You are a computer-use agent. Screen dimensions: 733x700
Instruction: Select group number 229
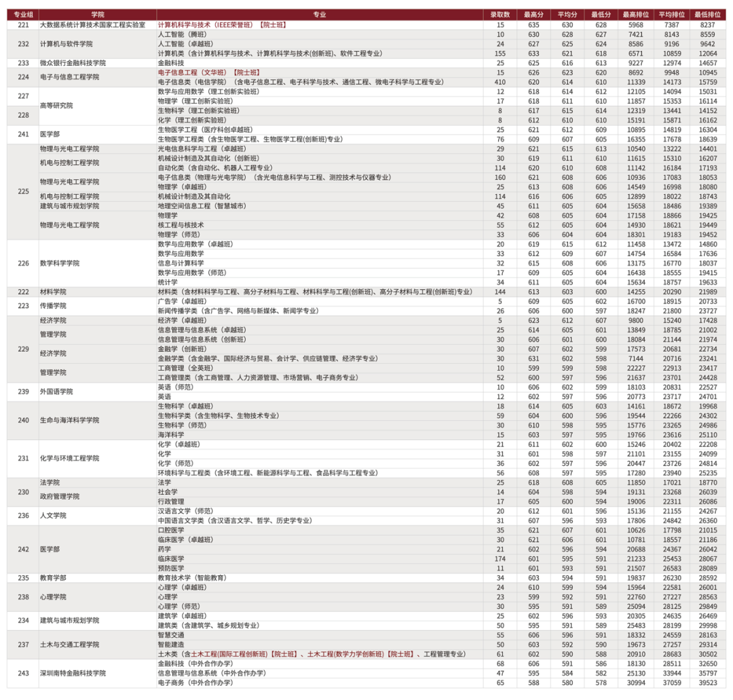23,349
